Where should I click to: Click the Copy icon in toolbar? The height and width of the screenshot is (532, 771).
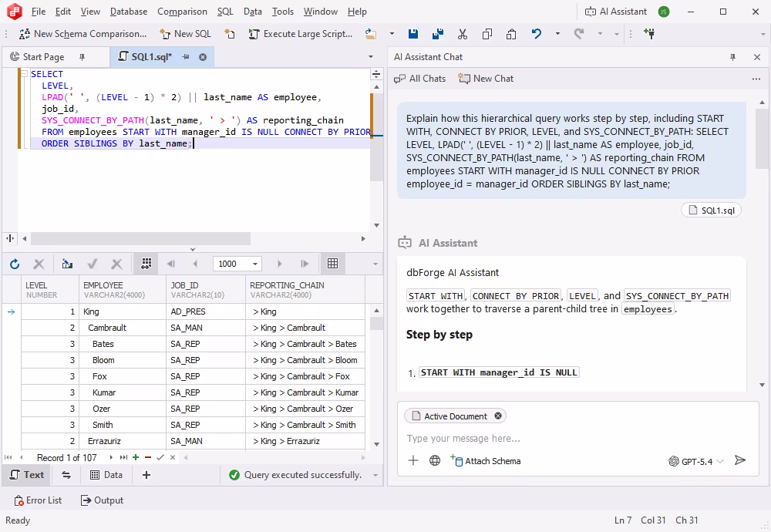point(487,34)
